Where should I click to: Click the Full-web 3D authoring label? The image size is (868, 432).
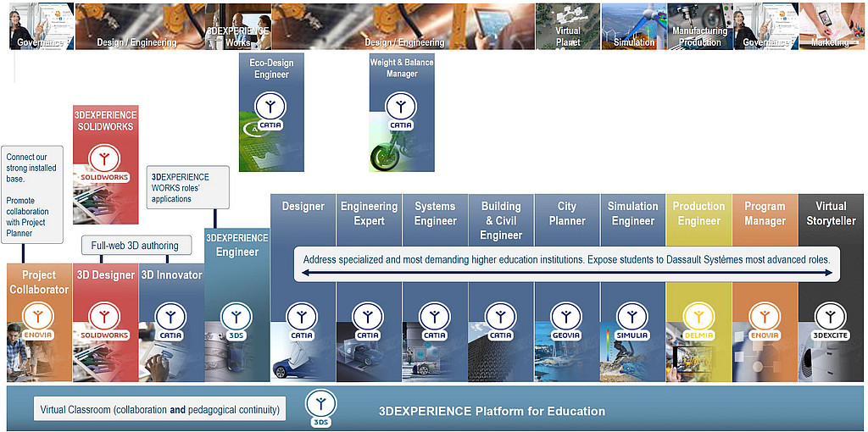(x=136, y=246)
